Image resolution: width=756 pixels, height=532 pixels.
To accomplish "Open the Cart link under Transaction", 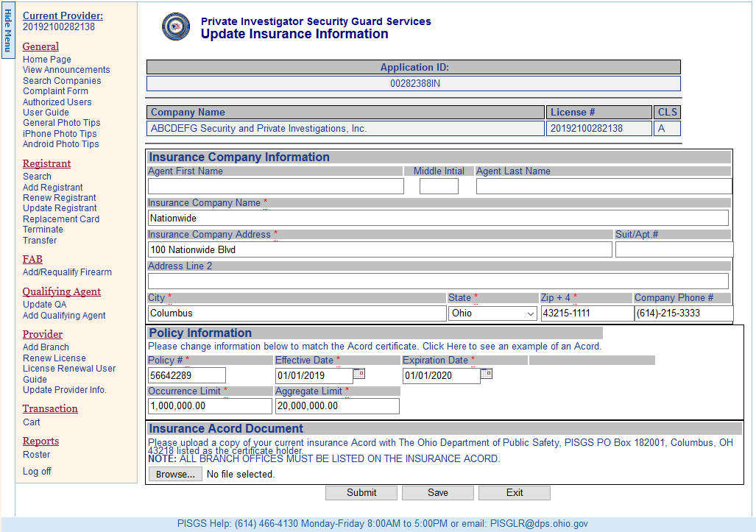I will pos(32,422).
